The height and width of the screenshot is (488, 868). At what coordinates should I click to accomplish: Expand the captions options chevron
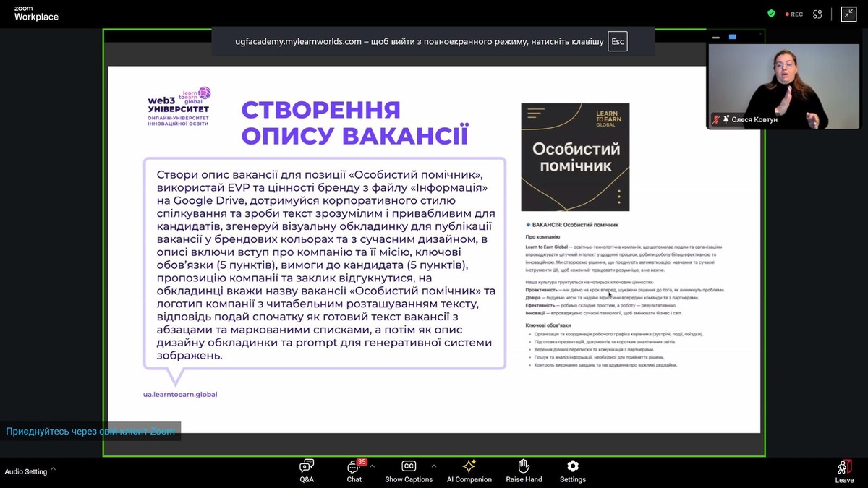[434, 466]
